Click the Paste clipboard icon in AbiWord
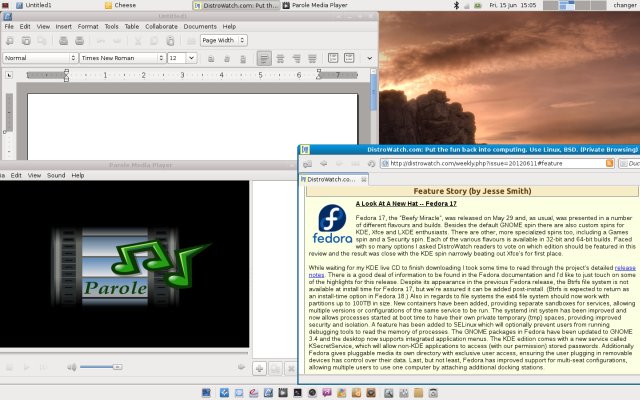This screenshot has width=640, height=400. pyautogui.click(x=170, y=40)
